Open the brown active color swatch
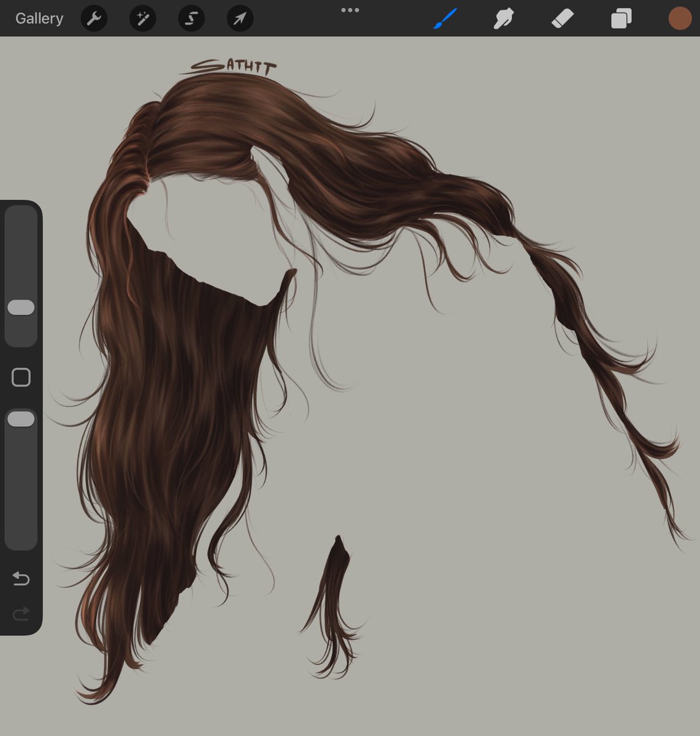700x736 pixels. 680,18
